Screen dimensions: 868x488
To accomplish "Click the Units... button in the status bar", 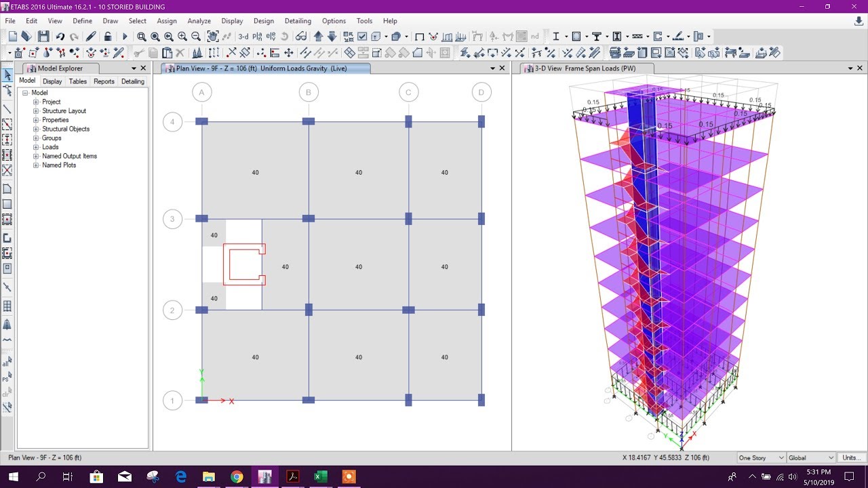I will [x=852, y=457].
